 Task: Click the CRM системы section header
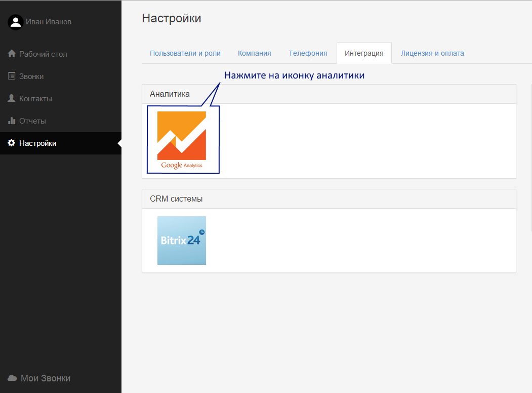pos(329,199)
